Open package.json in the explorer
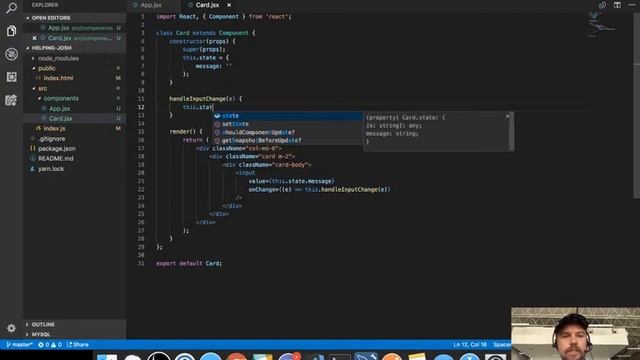This screenshot has width=640, height=360. coord(57,149)
